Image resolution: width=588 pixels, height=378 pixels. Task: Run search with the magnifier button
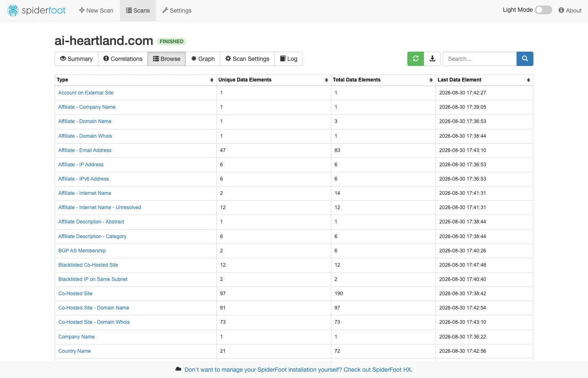525,59
